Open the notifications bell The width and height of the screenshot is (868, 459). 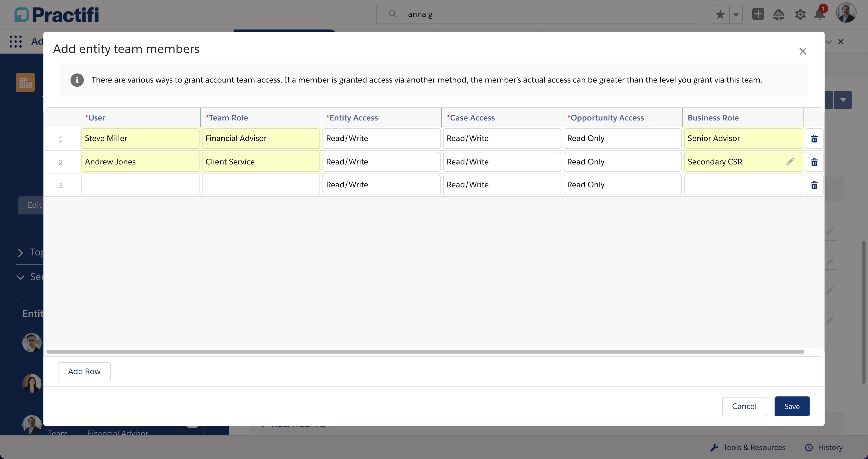pos(819,14)
